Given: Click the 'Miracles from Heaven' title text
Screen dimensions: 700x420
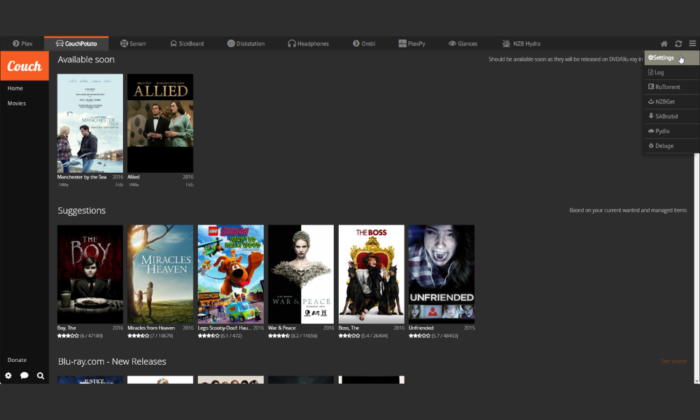Looking at the screenshot, I should (x=151, y=328).
